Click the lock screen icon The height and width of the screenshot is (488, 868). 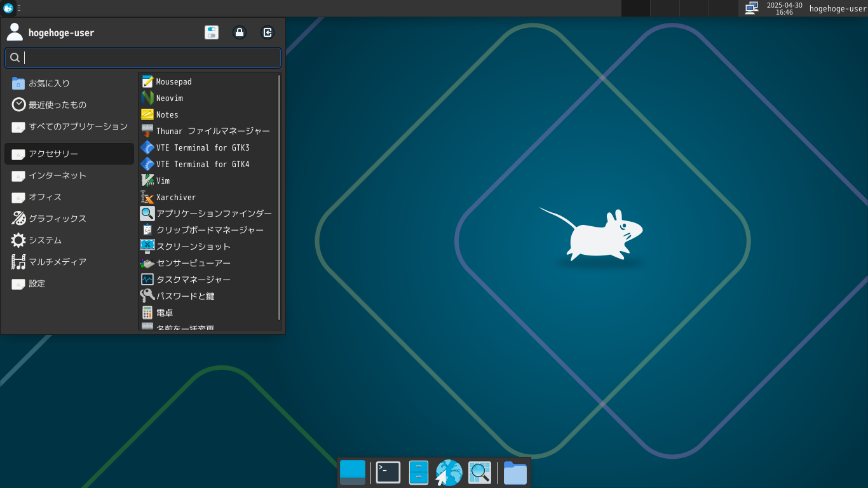(240, 32)
